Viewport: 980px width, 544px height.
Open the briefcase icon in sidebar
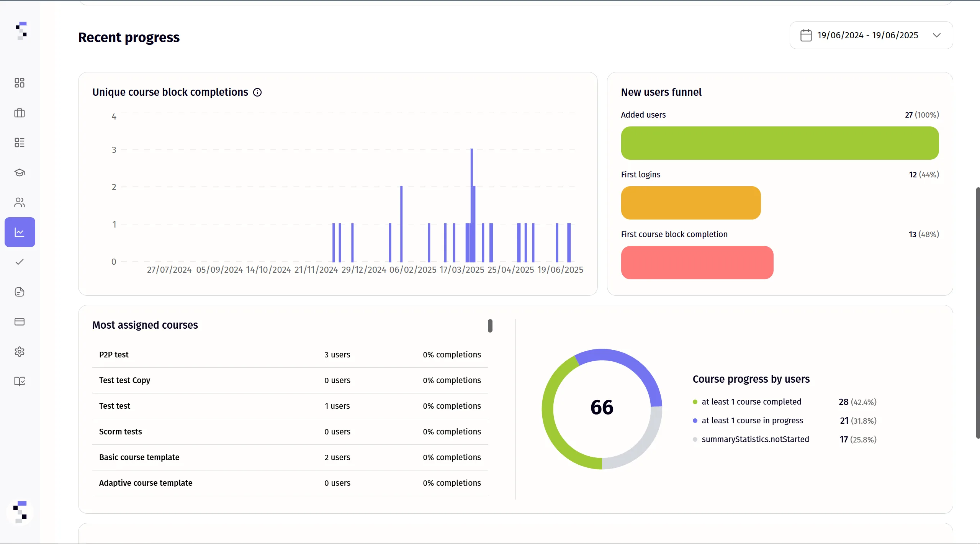pyautogui.click(x=20, y=113)
